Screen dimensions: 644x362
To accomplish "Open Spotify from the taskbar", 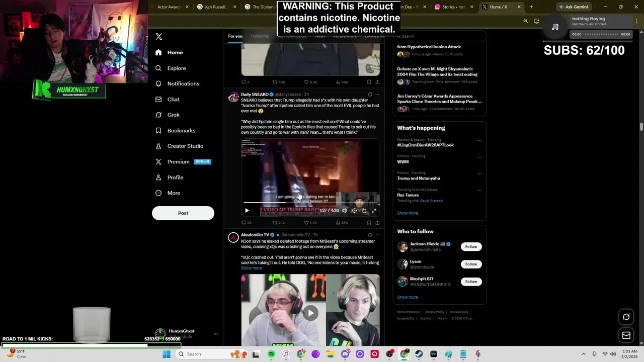I will (x=271, y=354).
